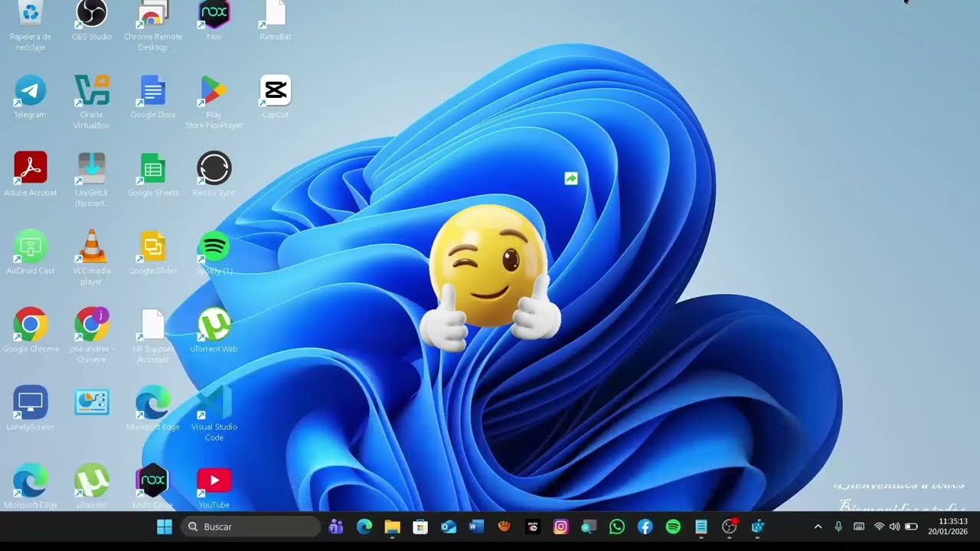This screenshot has width=980, height=551.
Task: Click the battery status tray icon
Action: (911, 527)
